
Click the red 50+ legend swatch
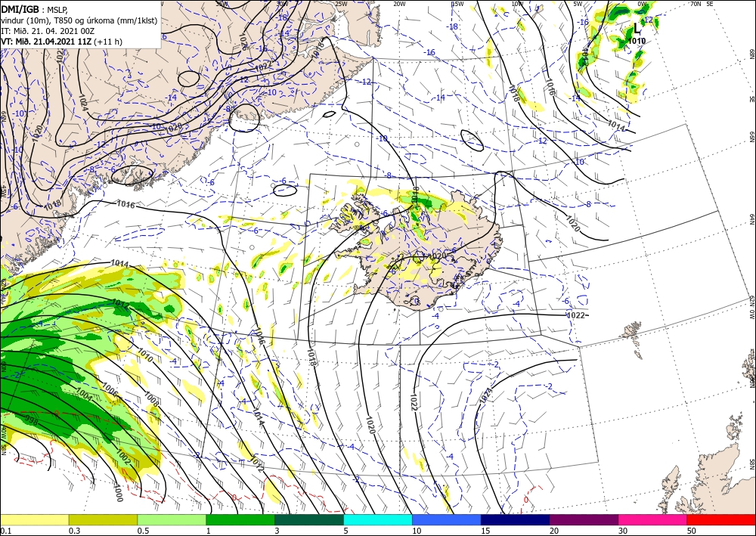coord(721,519)
